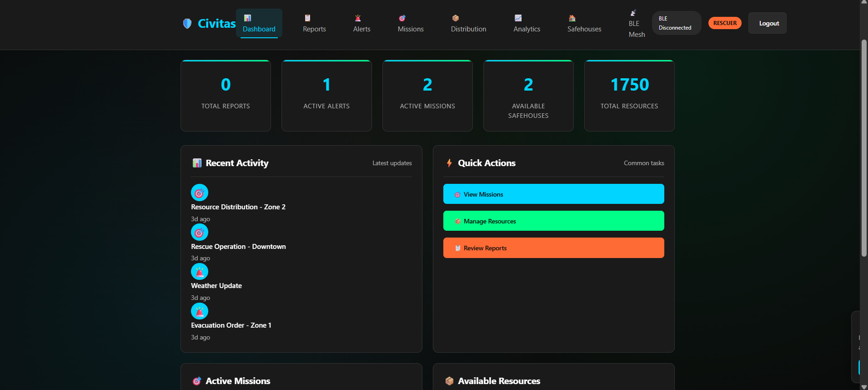Image resolution: width=868 pixels, height=390 pixels.
Task: Select the Total Resources stat card
Action: pos(630,96)
